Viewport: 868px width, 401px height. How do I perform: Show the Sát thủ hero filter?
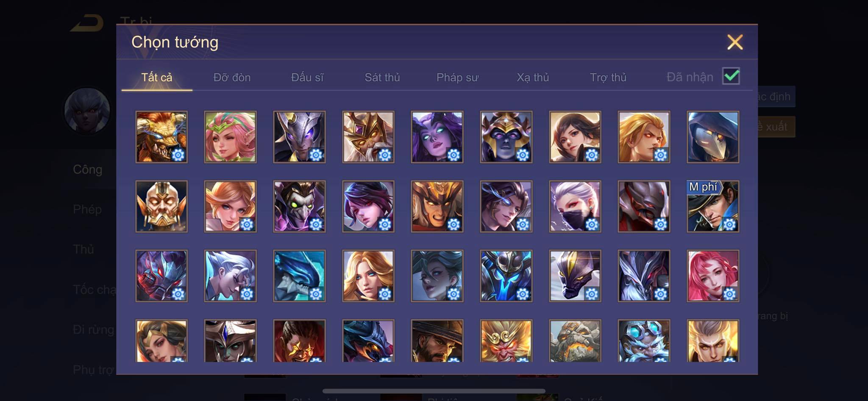click(382, 77)
